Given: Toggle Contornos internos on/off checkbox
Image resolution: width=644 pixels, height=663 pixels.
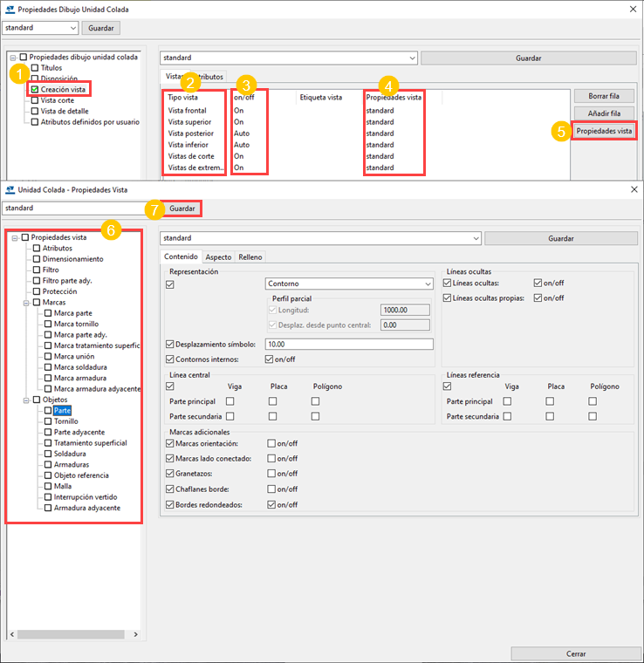Looking at the screenshot, I should click(x=269, y=359).
